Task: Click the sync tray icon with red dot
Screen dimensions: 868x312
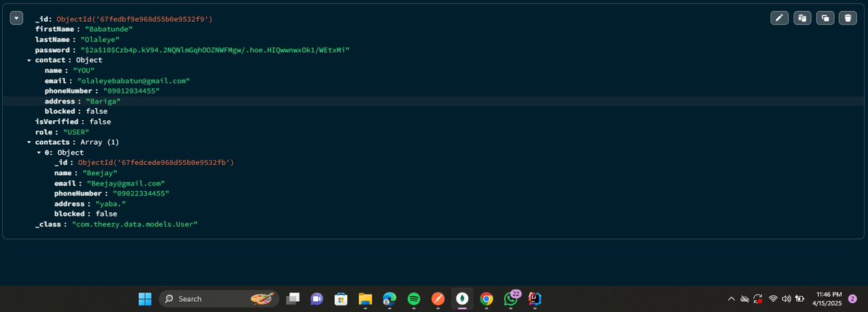Action: (758, 298)
